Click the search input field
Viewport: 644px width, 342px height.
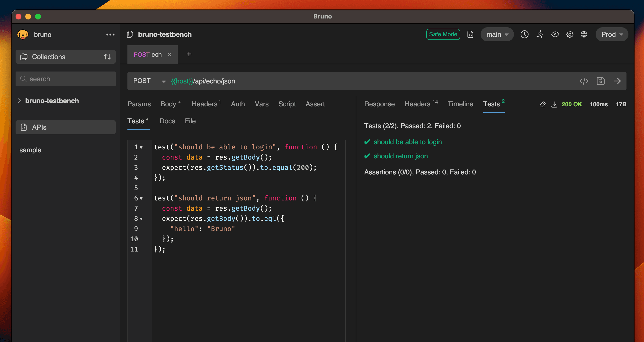pyautogui.click(x=66, y=78)
